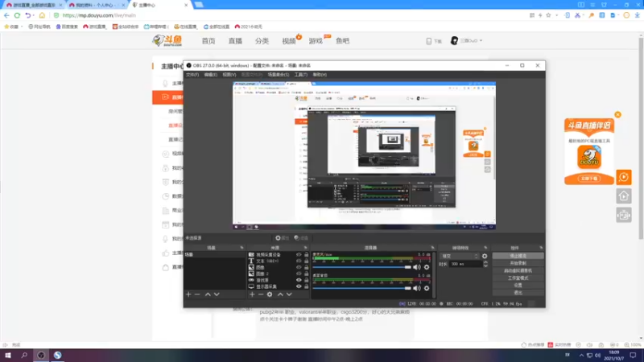This screenshot has height=362, width=644.
Task: Open OBS Help menu
Action: point(320,75)
